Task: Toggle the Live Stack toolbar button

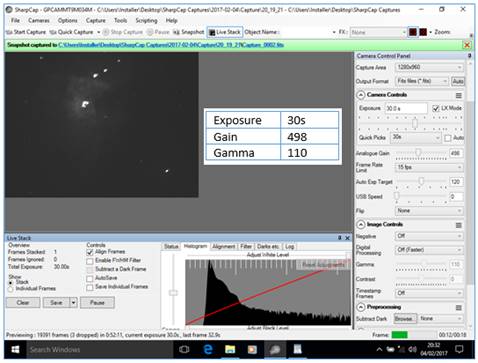Action: 225,32
